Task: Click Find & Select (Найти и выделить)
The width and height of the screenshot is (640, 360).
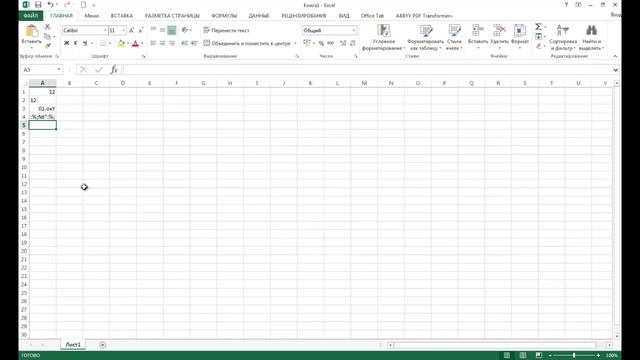Action: tap(591, 37)
